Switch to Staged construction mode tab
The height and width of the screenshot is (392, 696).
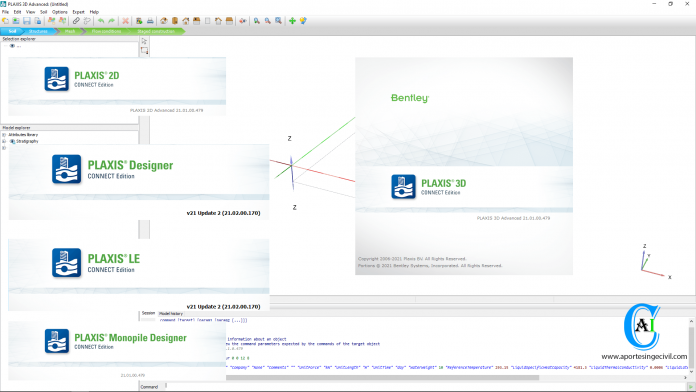tap(156, 32)
